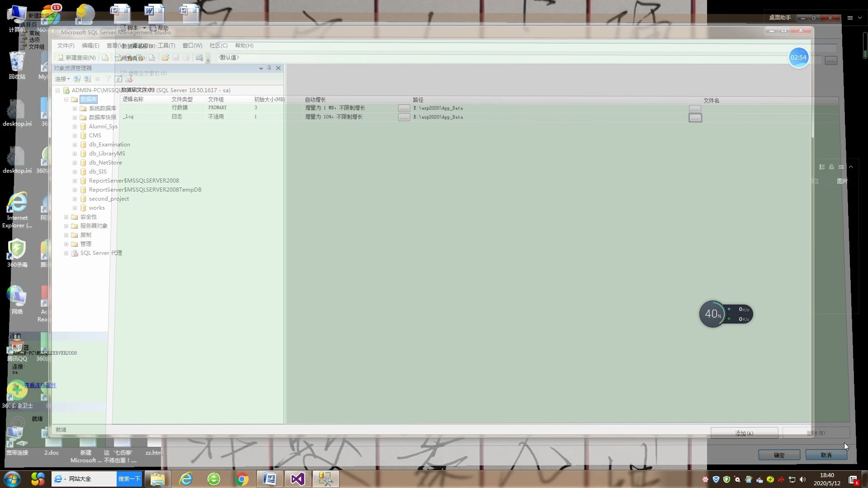This screenshot has height=488, width=868.
Task: Open the Word icon on the taskbar
Action: pyautogui.click(x=269, y=479)
